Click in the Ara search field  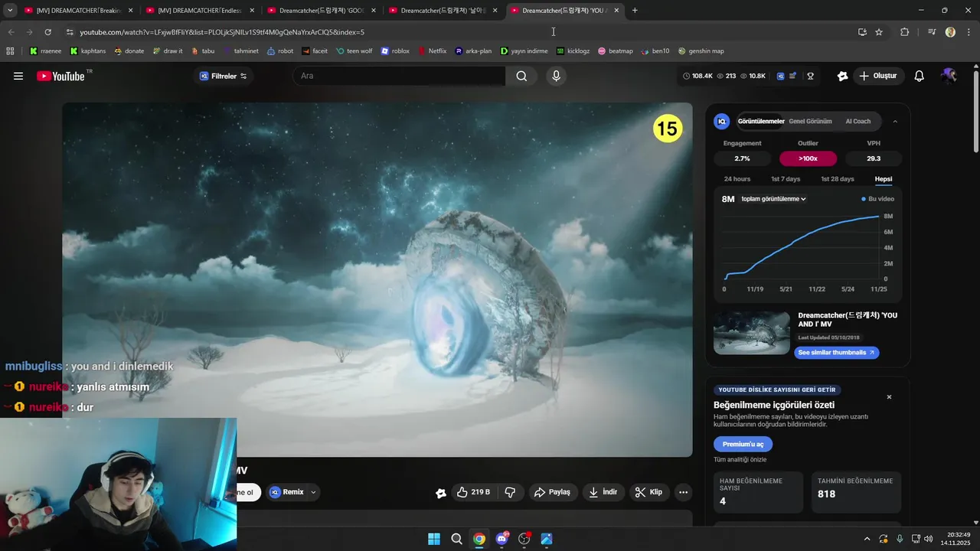tap(399, 76)
